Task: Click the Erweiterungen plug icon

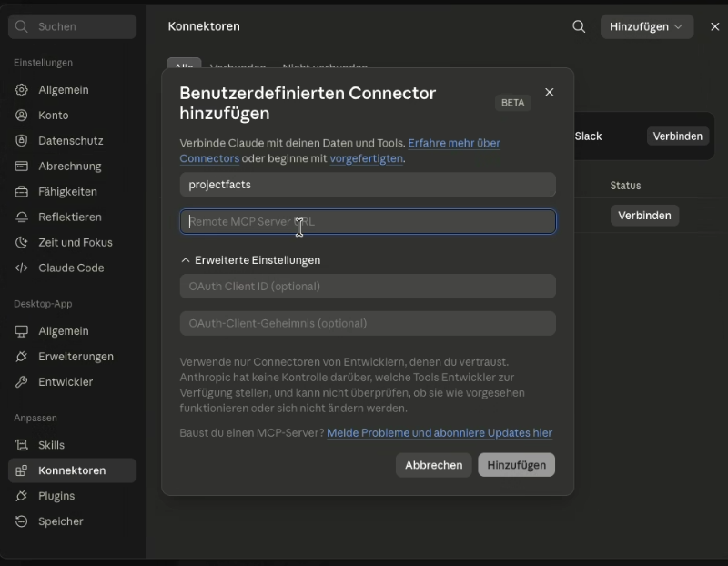Action: tap(21, 357)
